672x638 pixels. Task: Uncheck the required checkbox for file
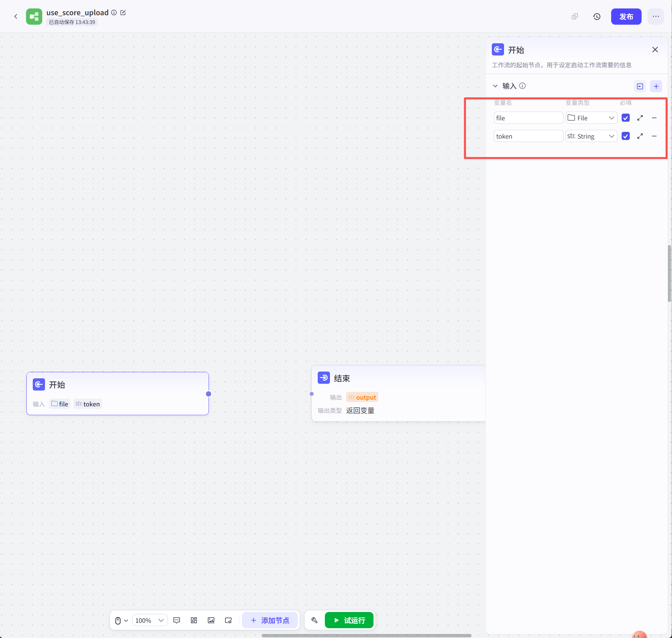coord(625,118)
